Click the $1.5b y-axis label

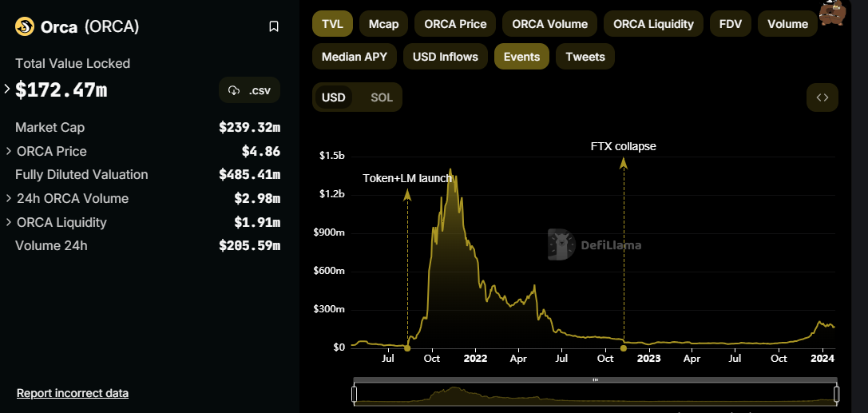click(332, 156)
